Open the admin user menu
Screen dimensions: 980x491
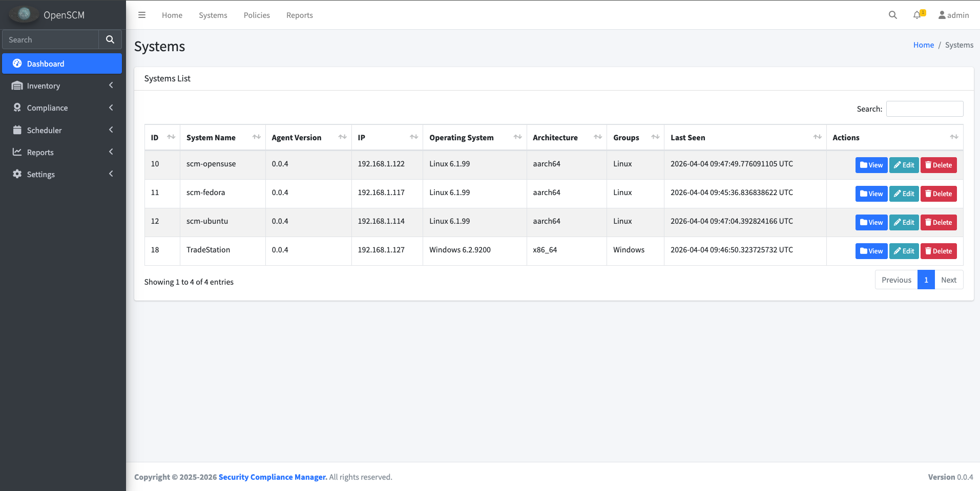953,15
